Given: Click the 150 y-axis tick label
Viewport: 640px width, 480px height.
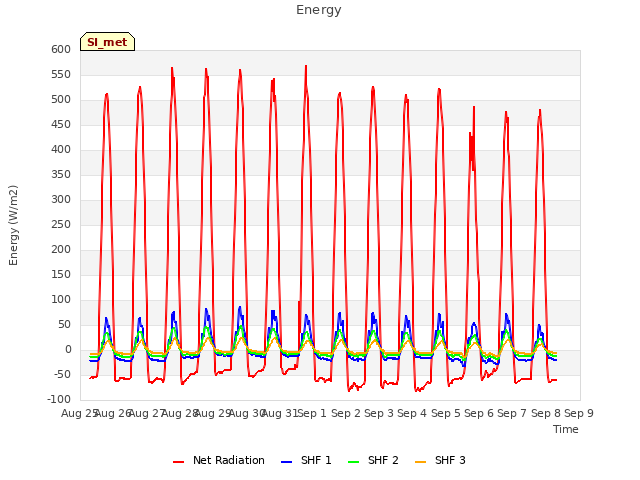Looking at the screenshot, I should point(61,274).
